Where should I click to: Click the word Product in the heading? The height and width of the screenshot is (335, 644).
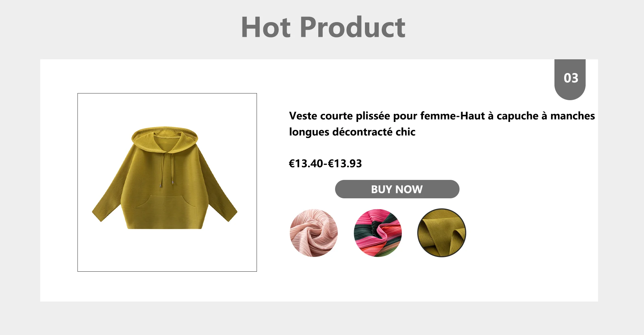[352, 27]
